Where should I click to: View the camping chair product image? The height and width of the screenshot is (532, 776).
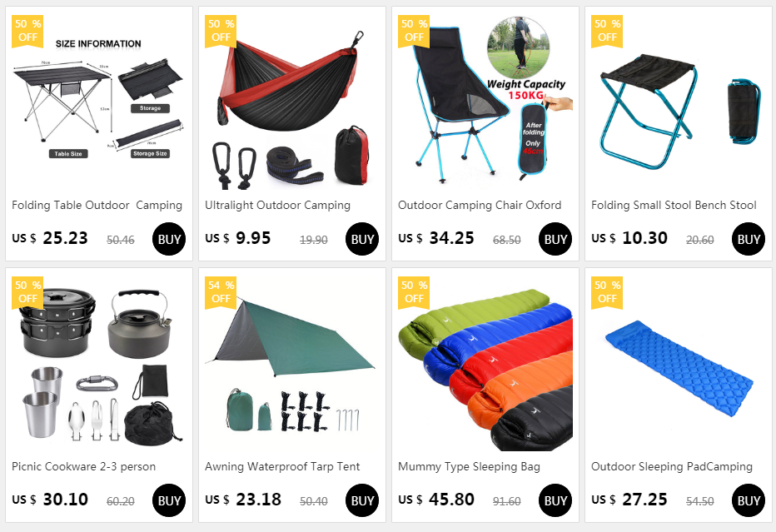point(485,102)
